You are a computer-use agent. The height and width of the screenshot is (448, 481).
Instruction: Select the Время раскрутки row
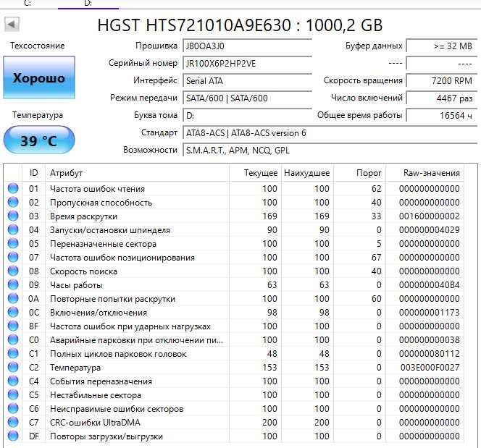(x=234, y=216)
